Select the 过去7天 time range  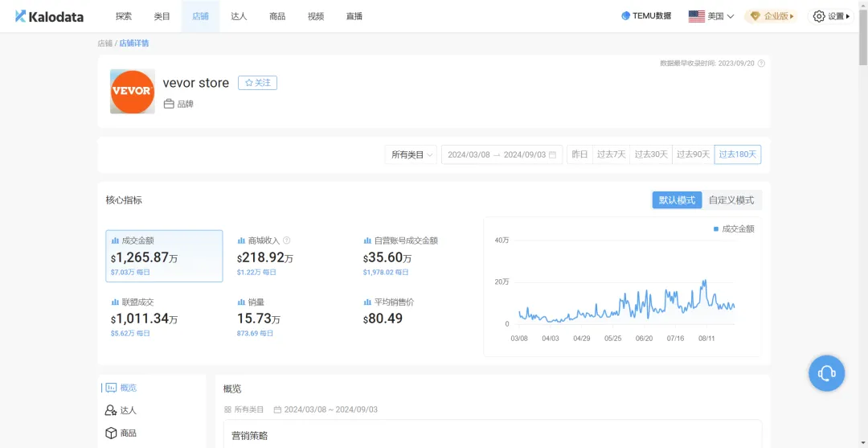611,154
